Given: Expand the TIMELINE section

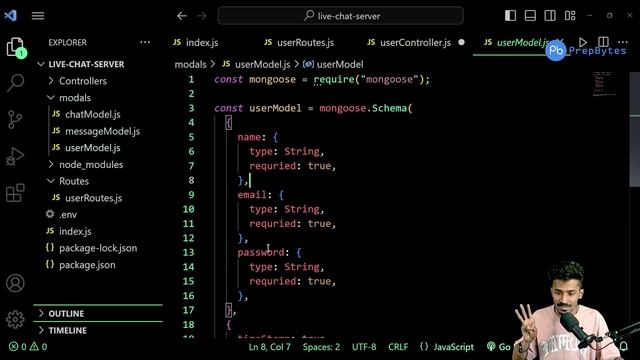Looking at the screenshot, I should 67,331.
